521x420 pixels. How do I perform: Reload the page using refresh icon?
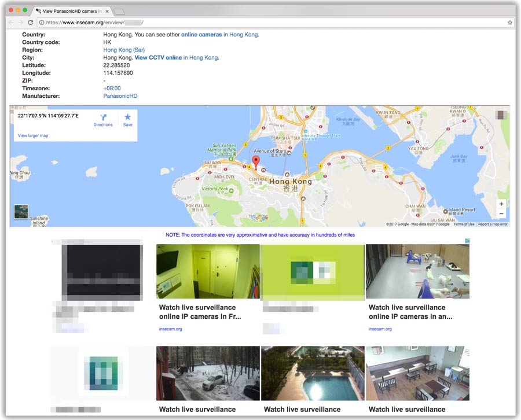tap(30, 23)
